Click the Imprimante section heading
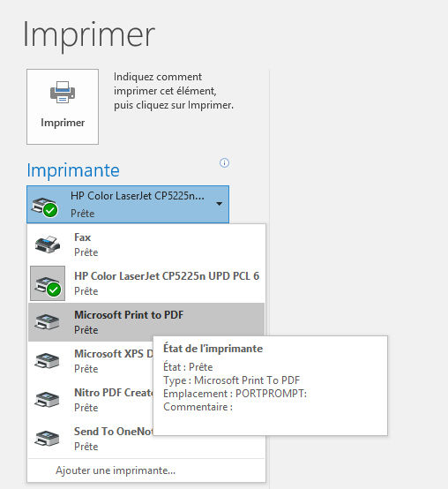This screenshot has width=448, height=489. (73, 170)
